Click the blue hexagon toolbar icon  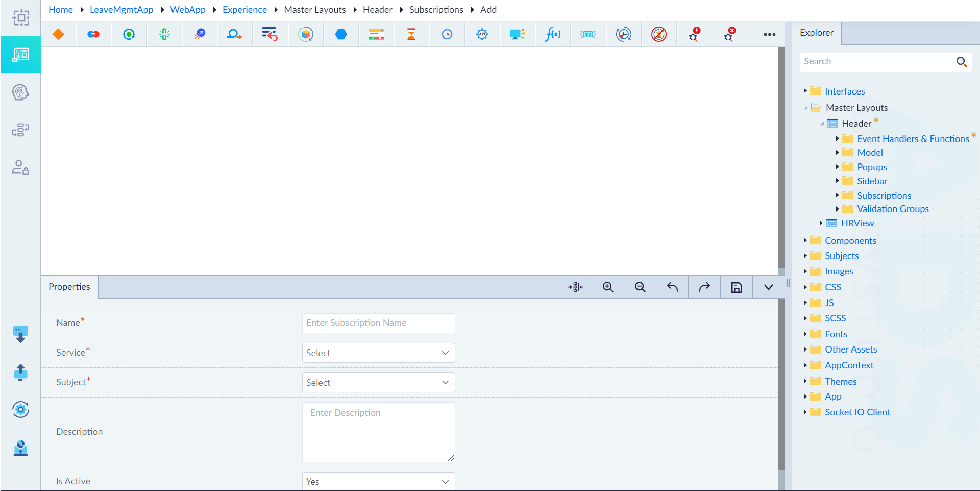(341, 34)
